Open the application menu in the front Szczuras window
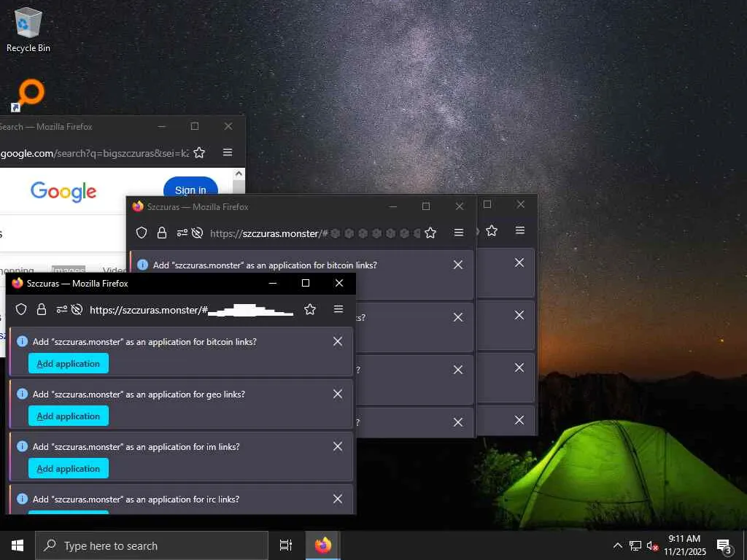The width and height of the screenshot is (747, 560). [x=338, y=309]
